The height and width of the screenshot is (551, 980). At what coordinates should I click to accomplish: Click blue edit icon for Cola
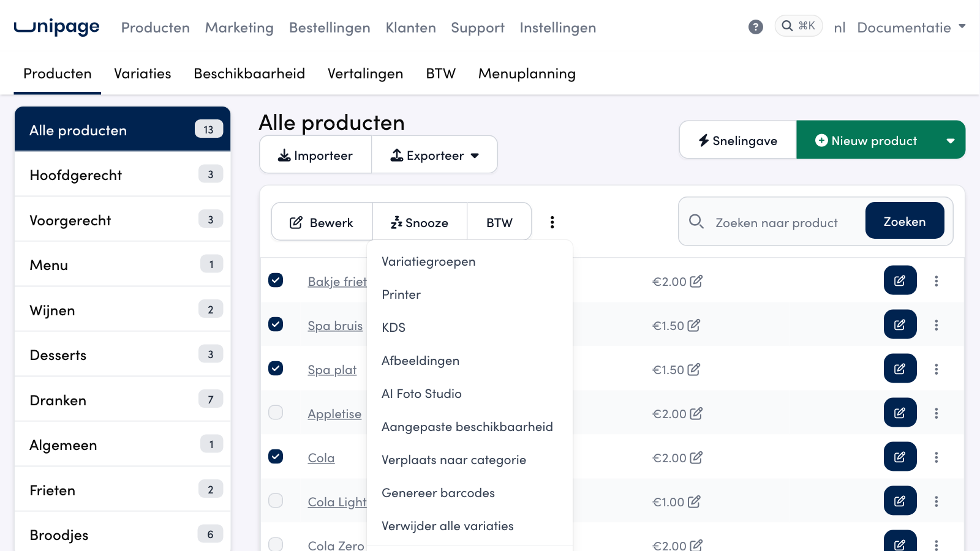[x=900, y=457]
